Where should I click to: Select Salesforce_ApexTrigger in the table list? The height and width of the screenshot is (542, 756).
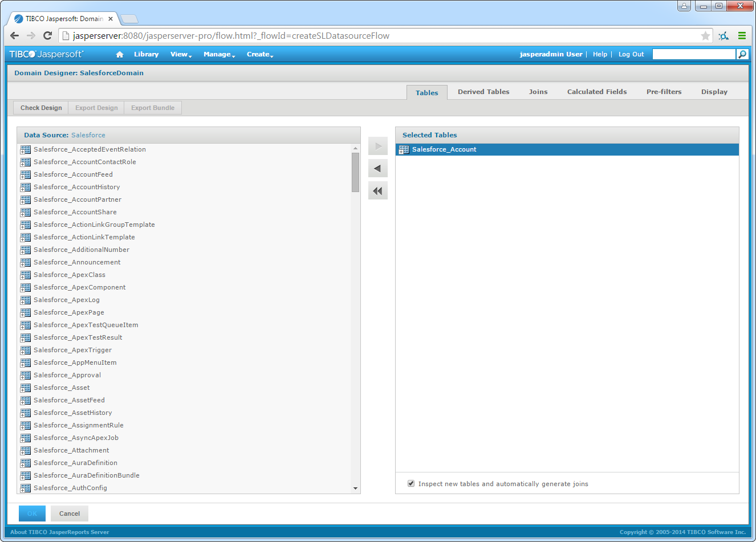coord(72,350)
